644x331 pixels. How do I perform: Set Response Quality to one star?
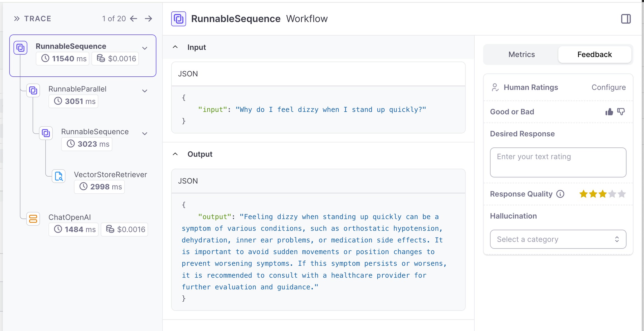pyautogui.click(x=583, y=194)
